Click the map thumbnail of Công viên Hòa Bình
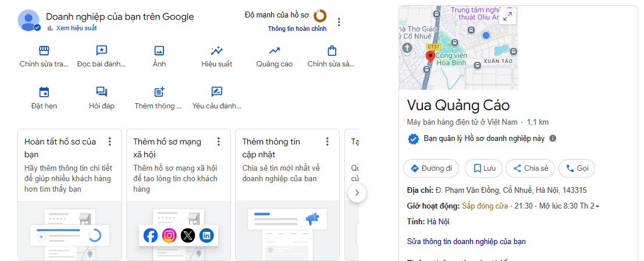 point(458,48)
